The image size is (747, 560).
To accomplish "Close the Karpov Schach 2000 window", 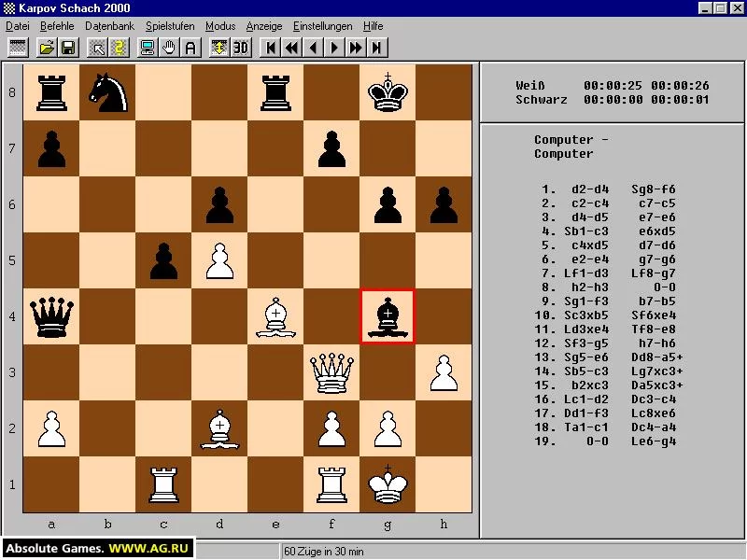I will 737,8.
